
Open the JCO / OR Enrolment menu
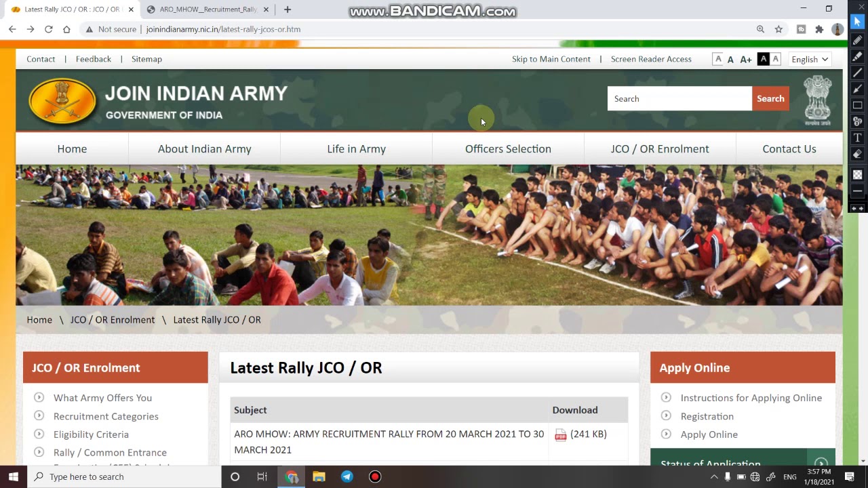(660, 148)
